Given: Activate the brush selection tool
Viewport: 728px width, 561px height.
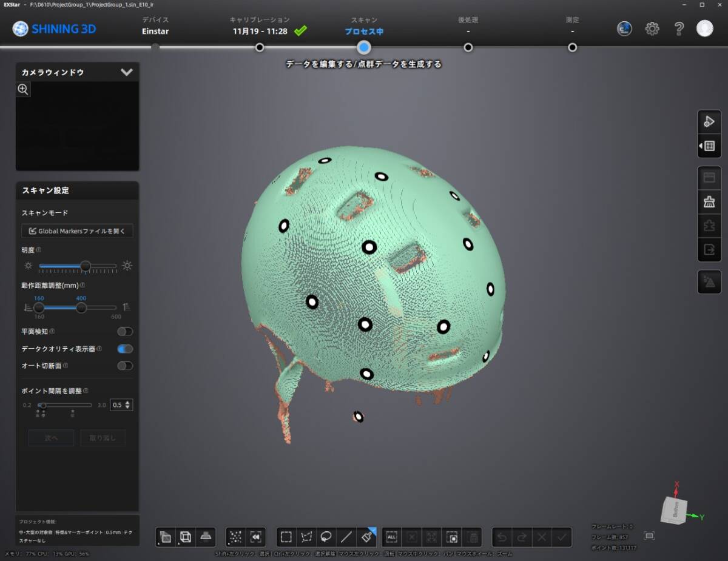Looking at the screenshot, I should (x=366, y=537).
